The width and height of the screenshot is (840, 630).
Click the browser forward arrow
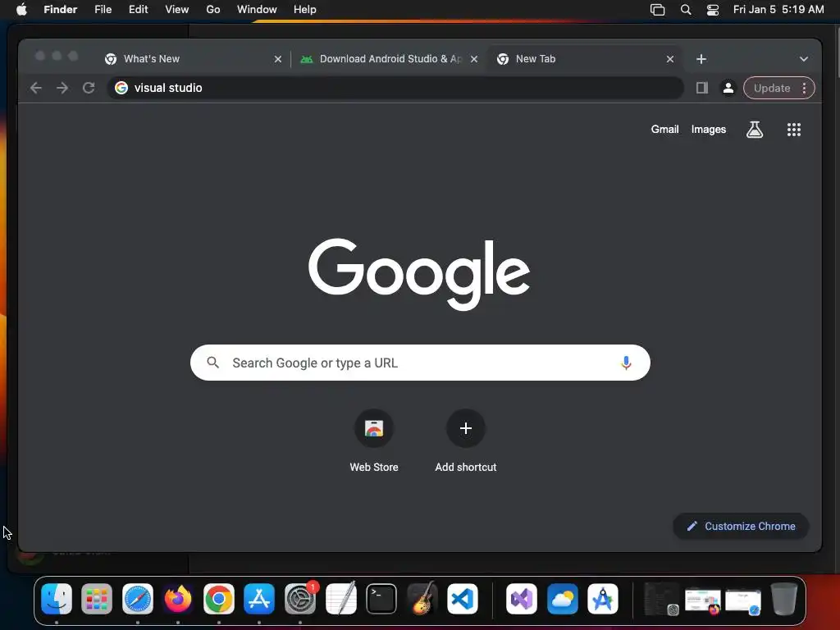(62, 88)
